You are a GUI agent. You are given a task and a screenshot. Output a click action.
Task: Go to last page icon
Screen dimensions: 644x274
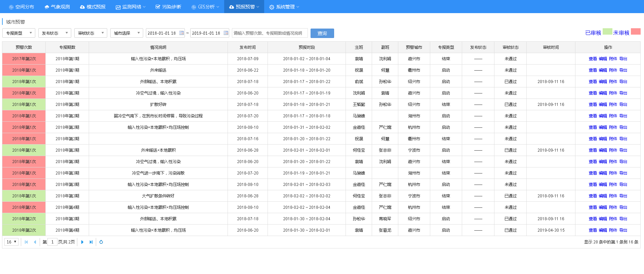pyautogui.click(x=91, y=242)
